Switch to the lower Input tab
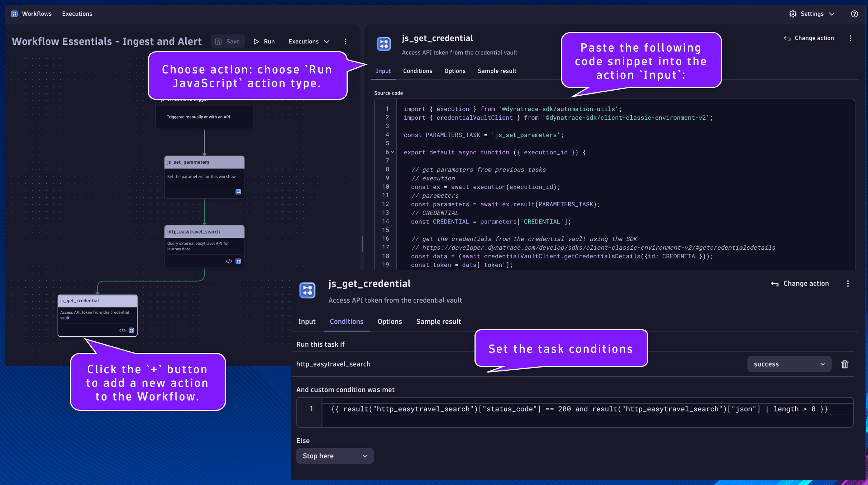 tap(307, 321)
